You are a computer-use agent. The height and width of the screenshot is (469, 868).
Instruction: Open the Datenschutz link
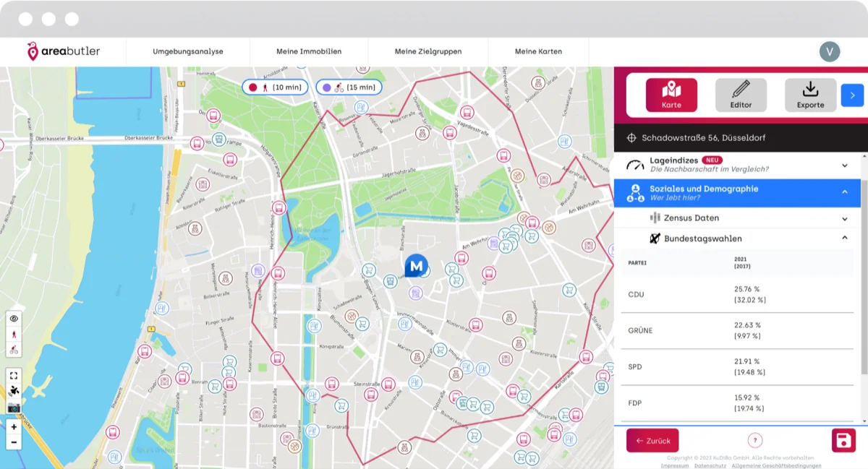tap(710, 465)
